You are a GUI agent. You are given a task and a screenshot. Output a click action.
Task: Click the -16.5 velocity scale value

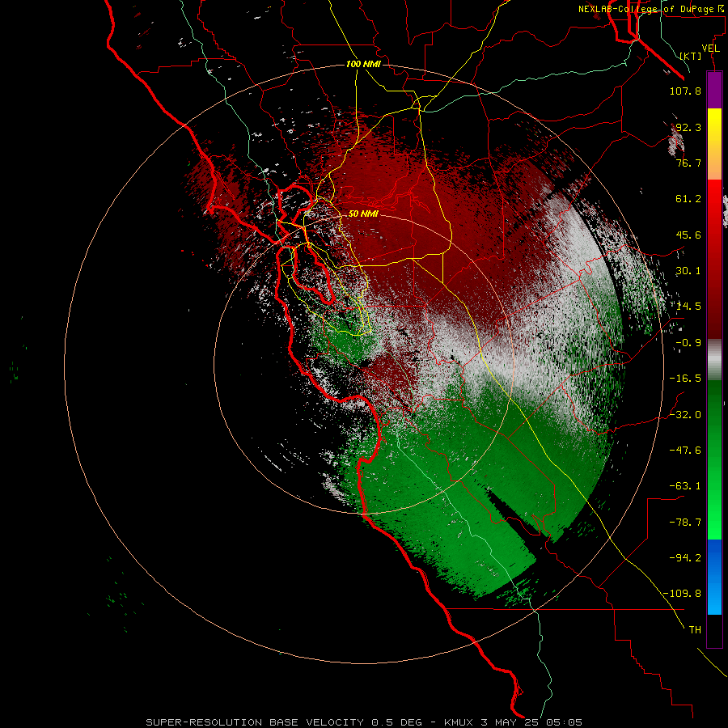(x=685, y=379)
